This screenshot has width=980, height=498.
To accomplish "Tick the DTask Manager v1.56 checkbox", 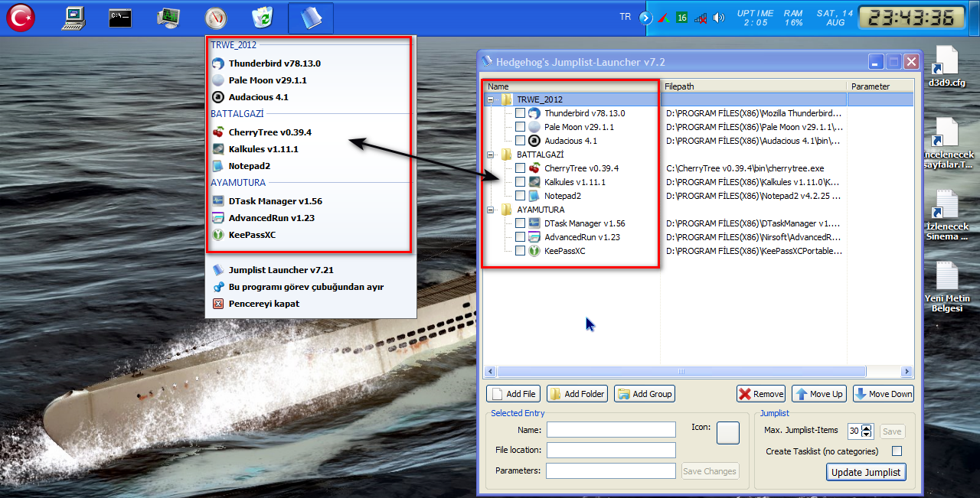I will point(521,223).
